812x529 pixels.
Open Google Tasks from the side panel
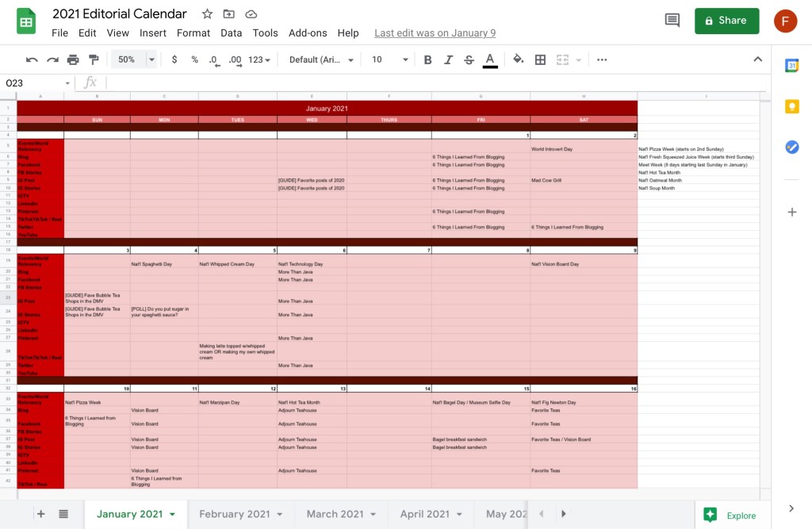click(792, 147)
